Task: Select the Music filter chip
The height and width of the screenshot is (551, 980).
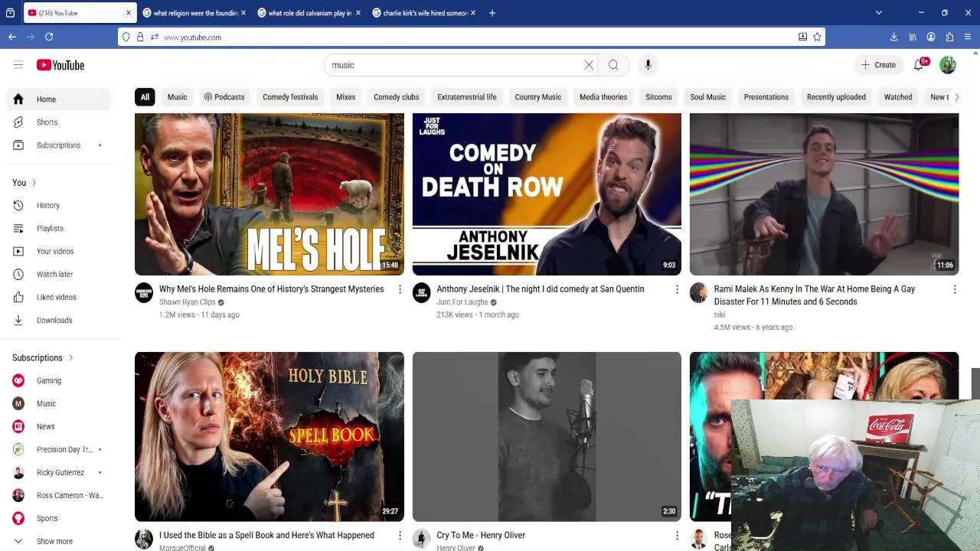Action: [177, 97]
